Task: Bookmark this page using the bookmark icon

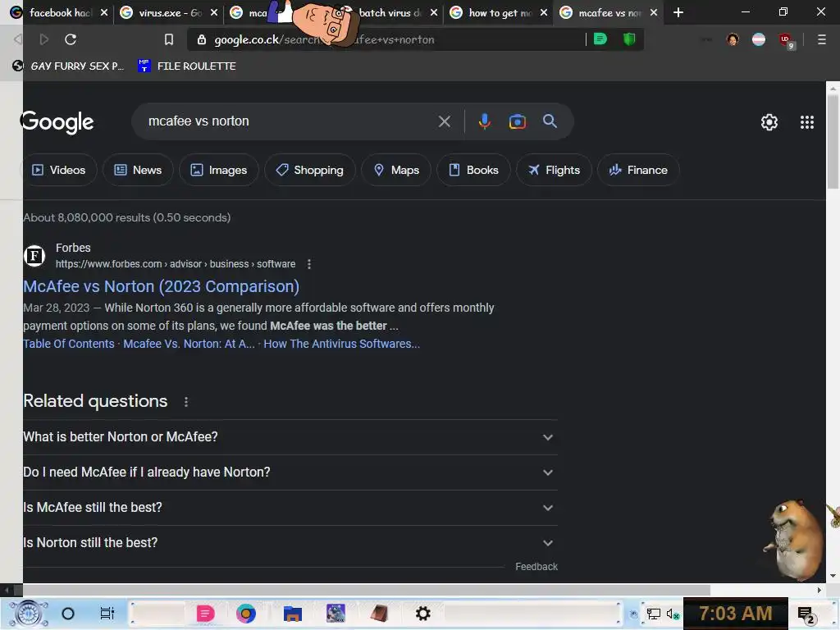Action: click(169, 39)
